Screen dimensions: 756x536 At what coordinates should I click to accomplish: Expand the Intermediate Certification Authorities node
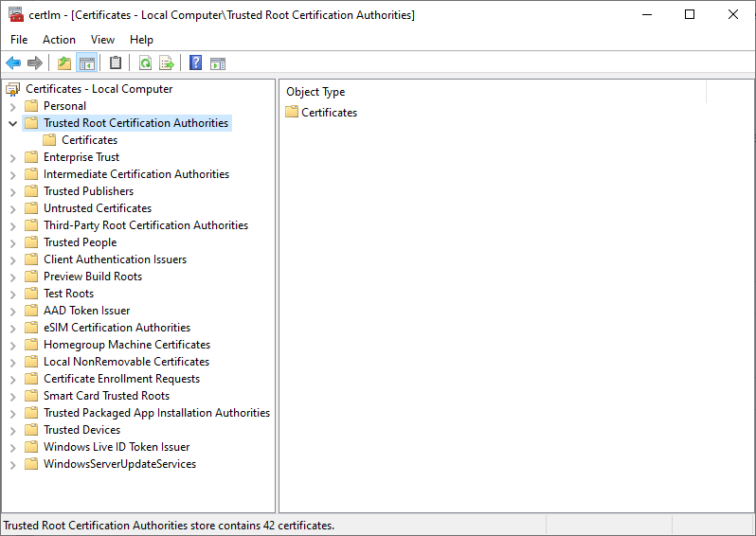(13, 174)
